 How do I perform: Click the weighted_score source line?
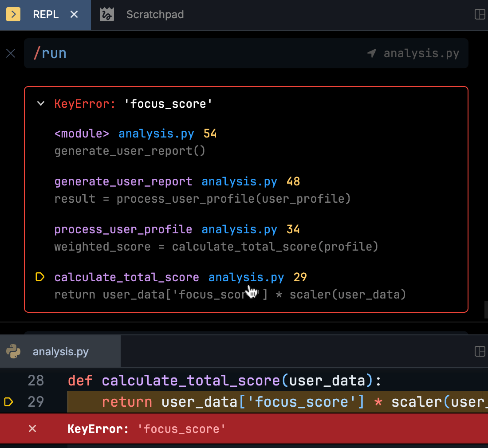click(216, 247)
